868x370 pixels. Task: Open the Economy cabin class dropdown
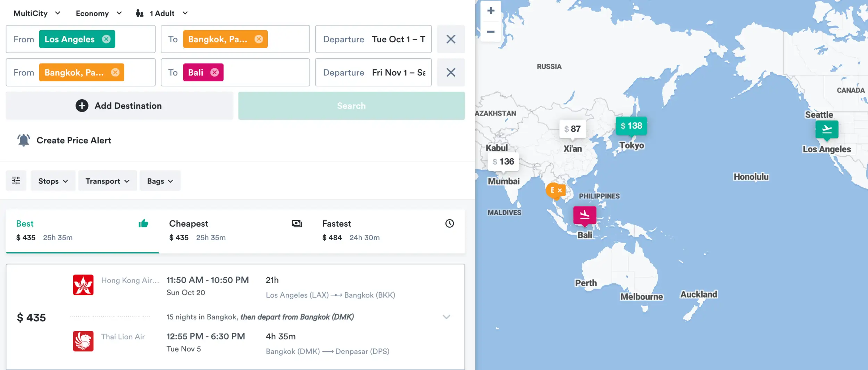[x=99, y=13]
